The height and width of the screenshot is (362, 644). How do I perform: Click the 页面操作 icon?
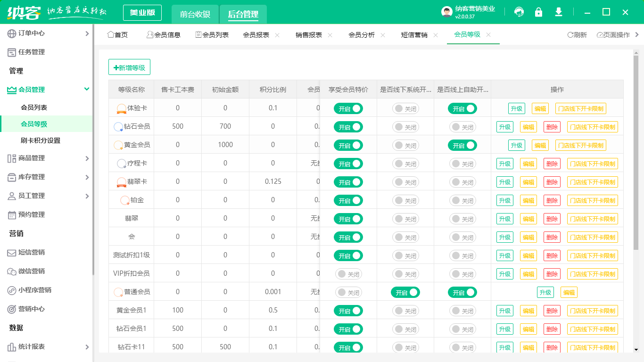coord(600,35)
